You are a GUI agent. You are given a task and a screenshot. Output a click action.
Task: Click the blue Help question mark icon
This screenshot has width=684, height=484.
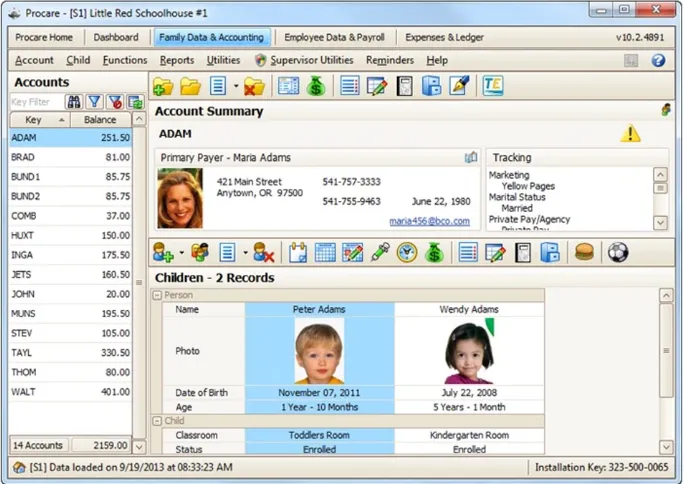[658, 60]
